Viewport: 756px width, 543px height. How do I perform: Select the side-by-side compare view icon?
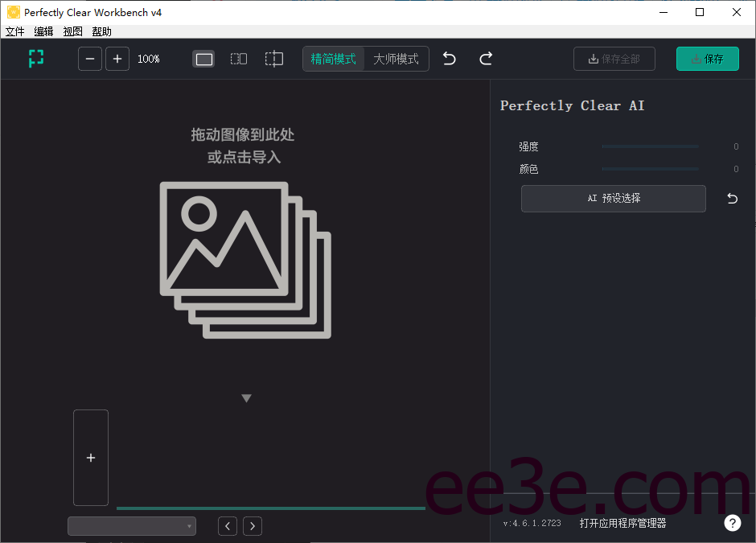tap(239, 58)
